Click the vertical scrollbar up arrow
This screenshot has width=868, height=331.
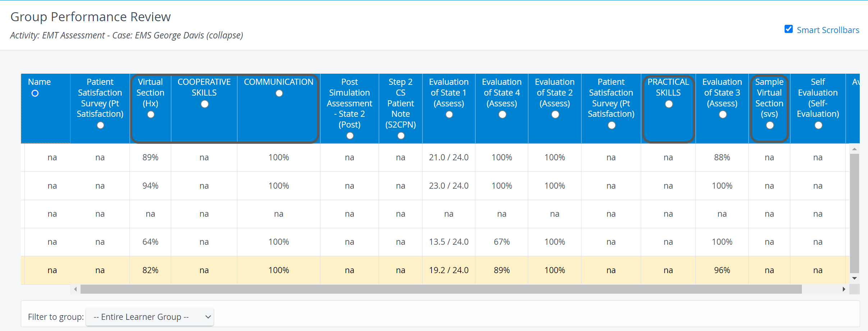point(855,149)
